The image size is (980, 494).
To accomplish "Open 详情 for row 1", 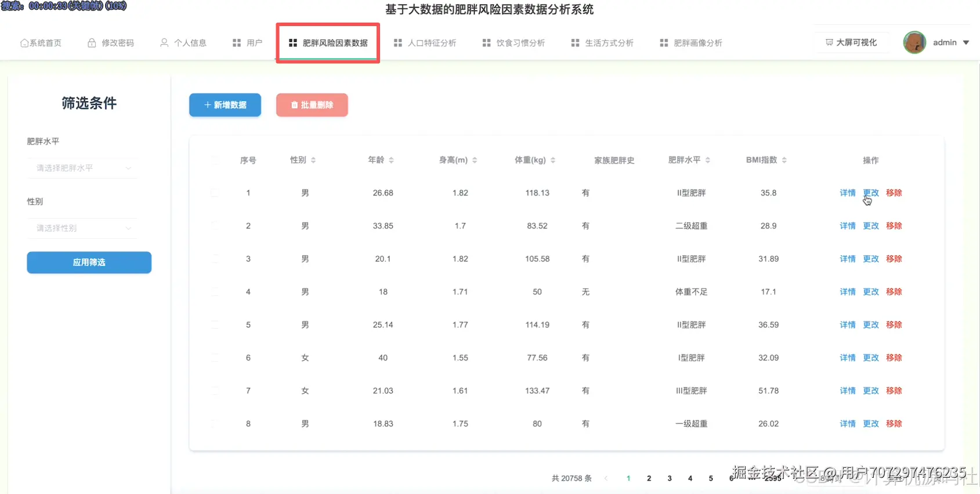I will click(x=848, y=193).
